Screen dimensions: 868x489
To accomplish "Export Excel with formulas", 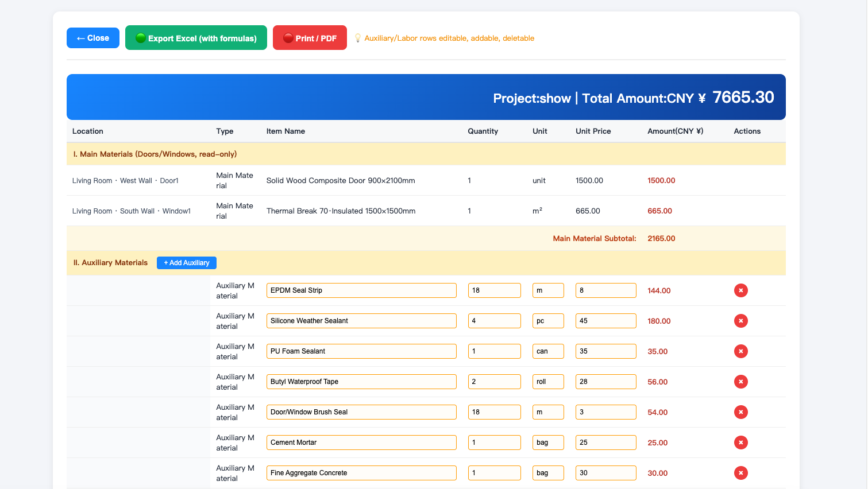I will [196, 38].
